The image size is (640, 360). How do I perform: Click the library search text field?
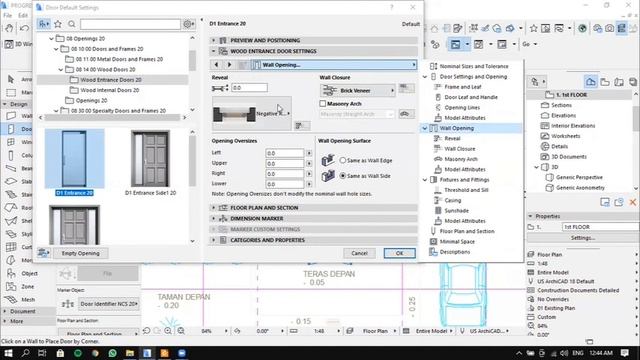pos(130,24)
